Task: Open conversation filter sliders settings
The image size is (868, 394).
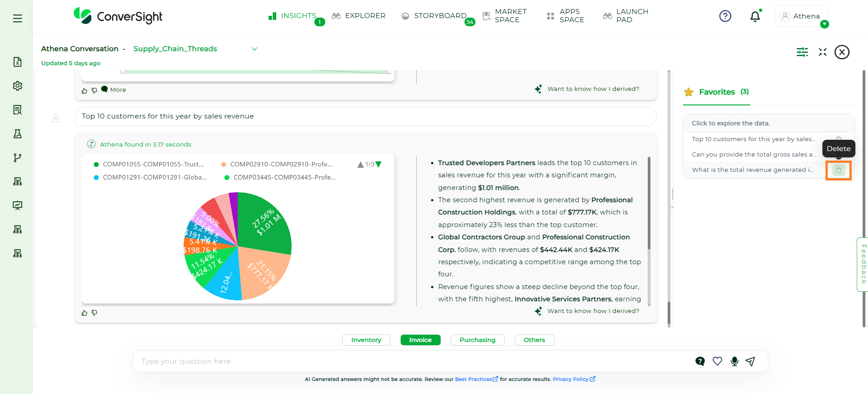Action: click(x=802, y=52)
